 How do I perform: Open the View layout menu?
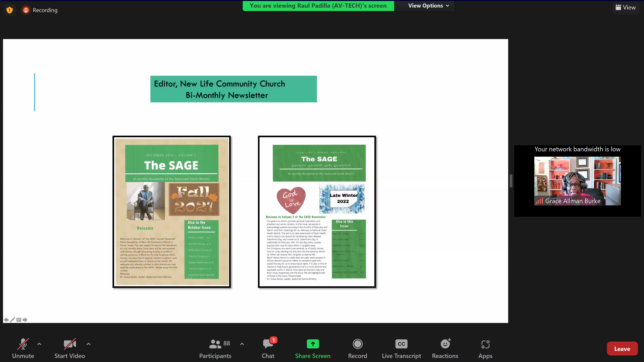tap(626, 8)
